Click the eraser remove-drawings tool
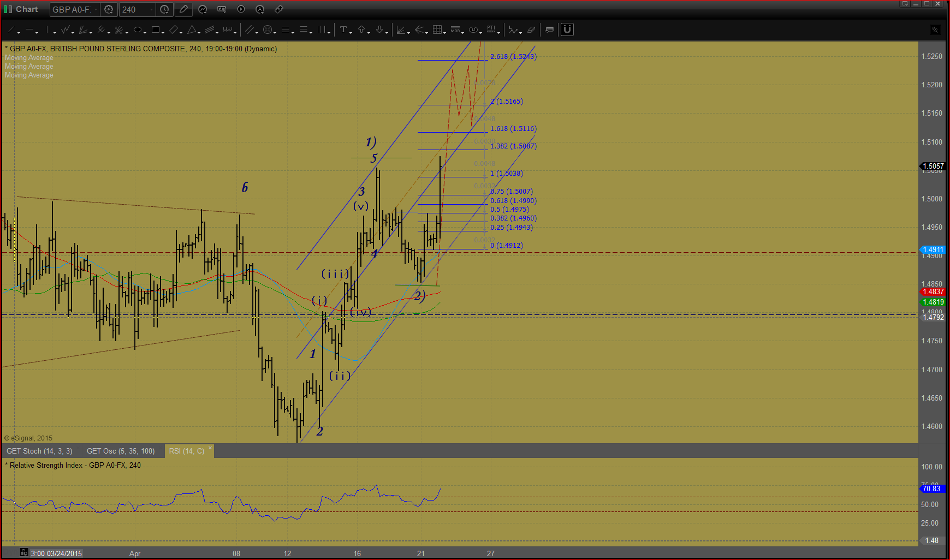 pyautogui.click(x=531, y=29)
